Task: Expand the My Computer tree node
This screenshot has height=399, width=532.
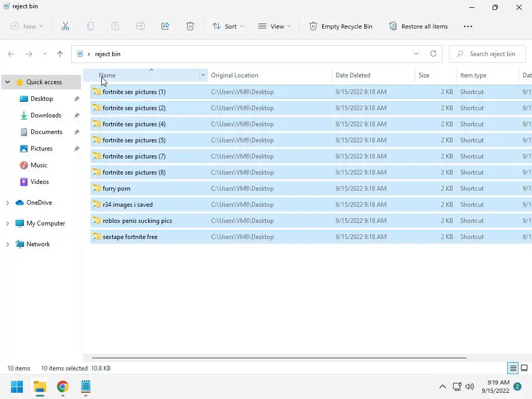Action: pos(7,223)
